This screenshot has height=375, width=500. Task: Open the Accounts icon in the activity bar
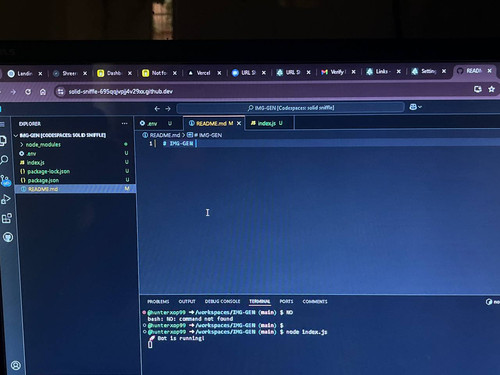click(16, 365)
